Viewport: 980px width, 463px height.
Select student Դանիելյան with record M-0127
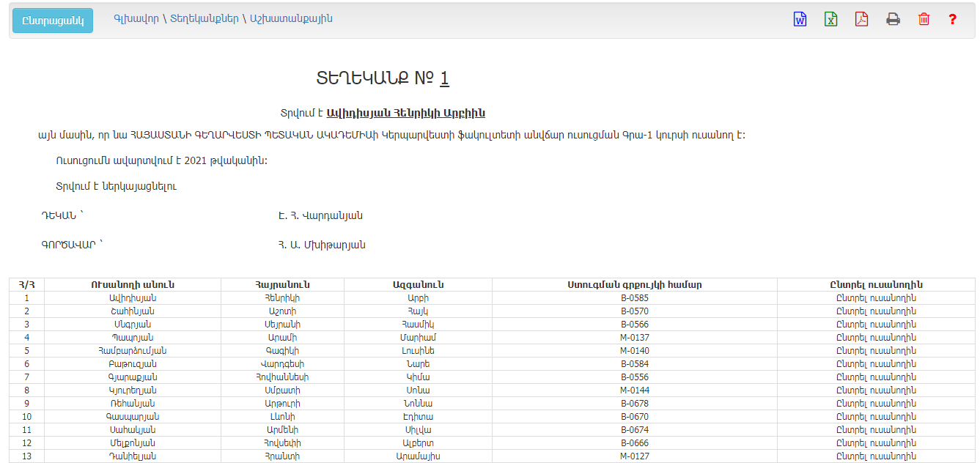coord(876,456)
